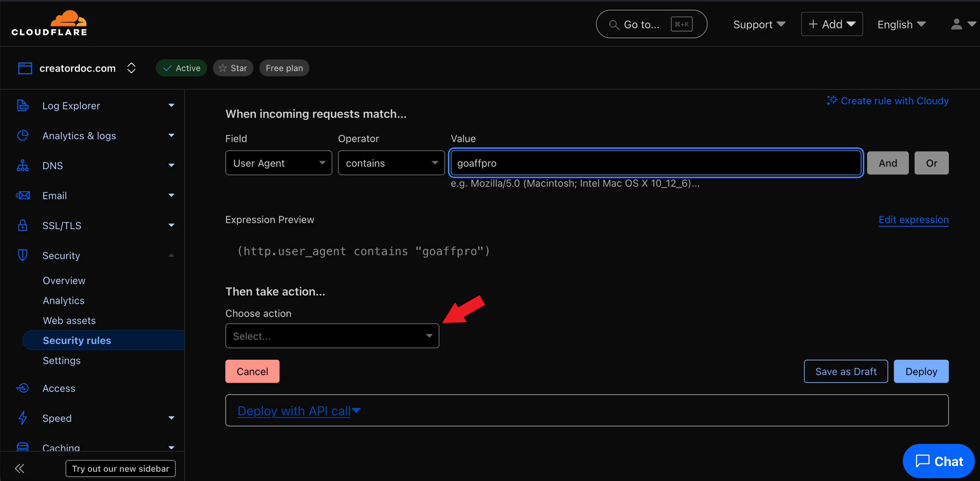Click the Edit expression link
Viewport: 980px width, 481px height.
point(913,220)
